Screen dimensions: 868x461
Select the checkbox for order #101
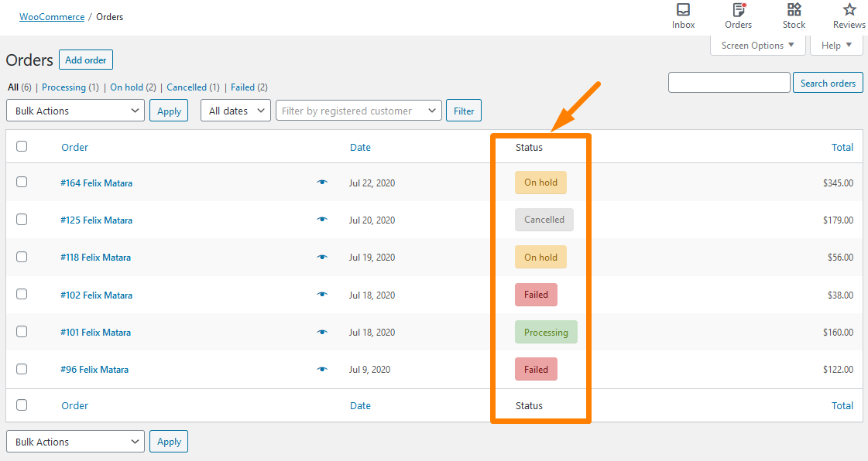pyautogui.click(x=22, y=332)
